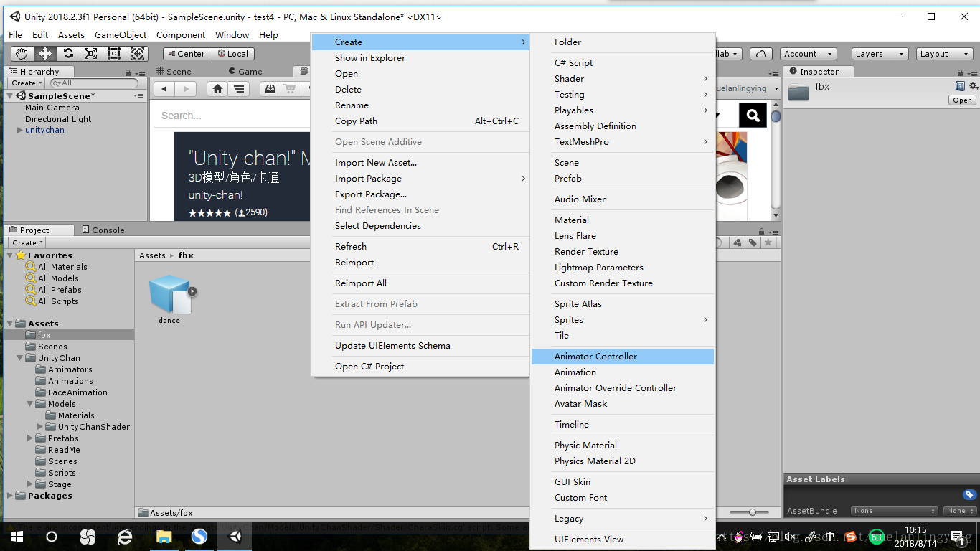Expand the Prefabs folder
Viewport: 980px width, 551px height.
[30, 438]
